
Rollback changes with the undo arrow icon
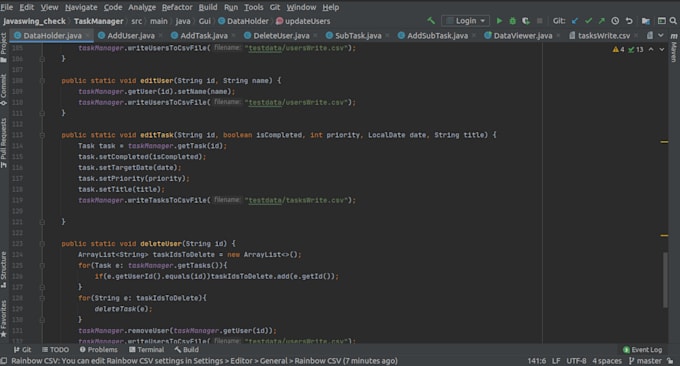click(629, 21)
